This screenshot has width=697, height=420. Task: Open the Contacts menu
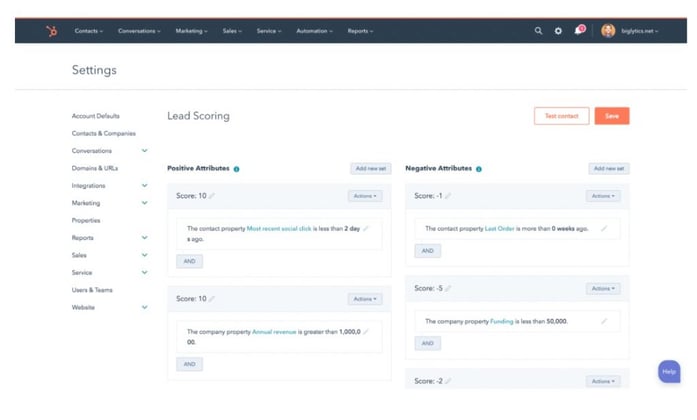88,31
